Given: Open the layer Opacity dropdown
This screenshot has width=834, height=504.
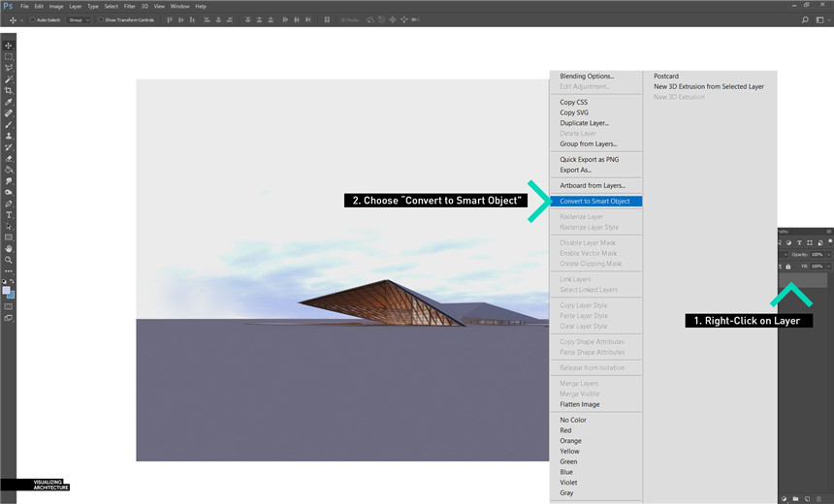Looking at the screenshot, I should (x=827, y=254).
